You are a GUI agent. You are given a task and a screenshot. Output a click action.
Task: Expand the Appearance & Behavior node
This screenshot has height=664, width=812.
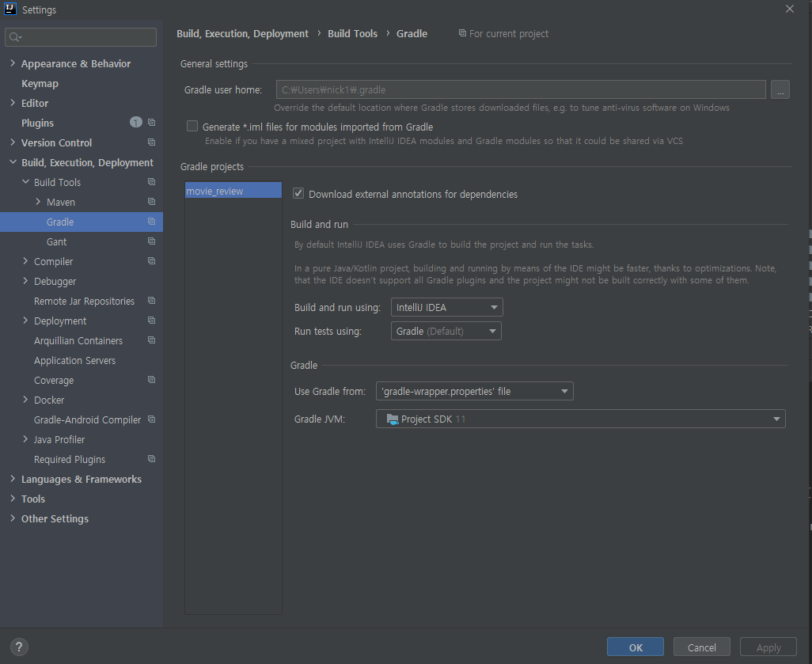(13, 63)
